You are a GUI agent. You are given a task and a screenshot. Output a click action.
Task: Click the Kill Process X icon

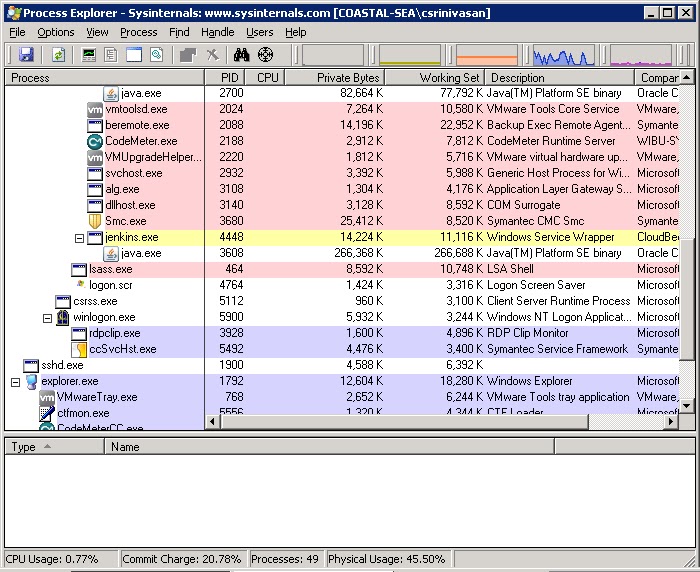click(212, 55)
